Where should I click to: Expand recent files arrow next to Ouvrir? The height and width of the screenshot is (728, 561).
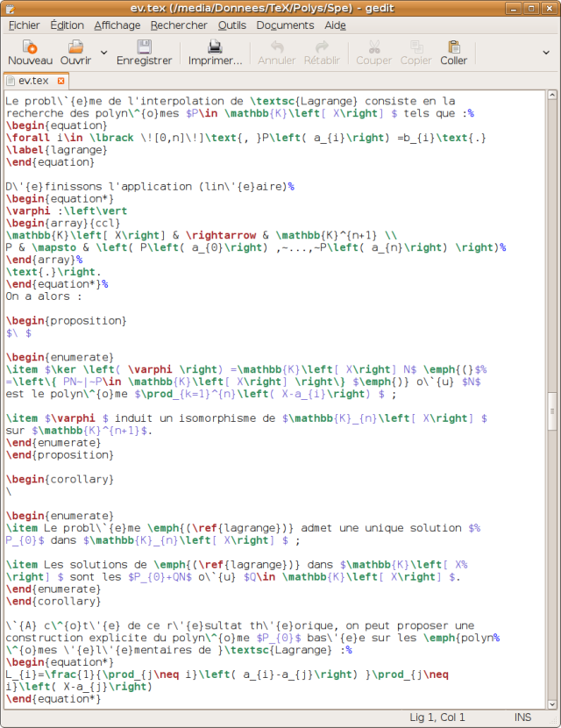coord(104,53)
